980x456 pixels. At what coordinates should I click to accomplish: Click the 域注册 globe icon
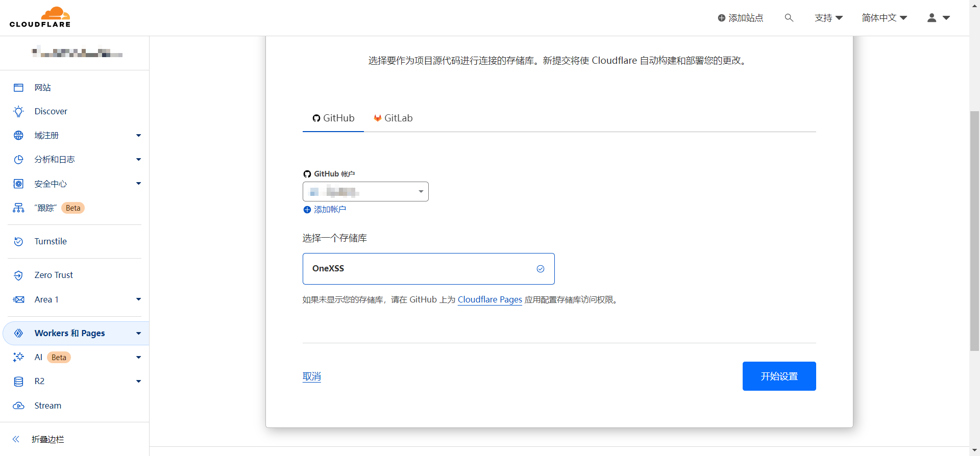point(18,135)
